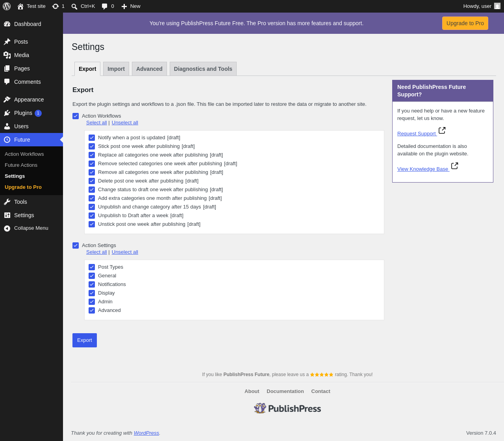Uncheck the General setting checkbox
This screenshot has height=441, width=504.
92,276
